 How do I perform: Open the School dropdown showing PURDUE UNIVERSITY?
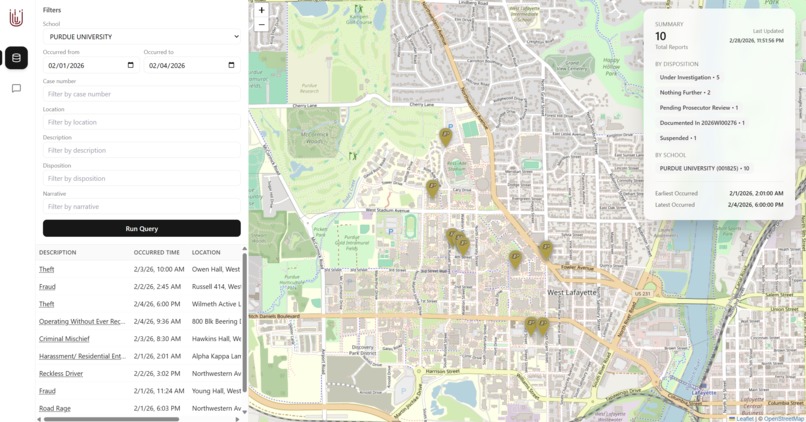[142, 36]
